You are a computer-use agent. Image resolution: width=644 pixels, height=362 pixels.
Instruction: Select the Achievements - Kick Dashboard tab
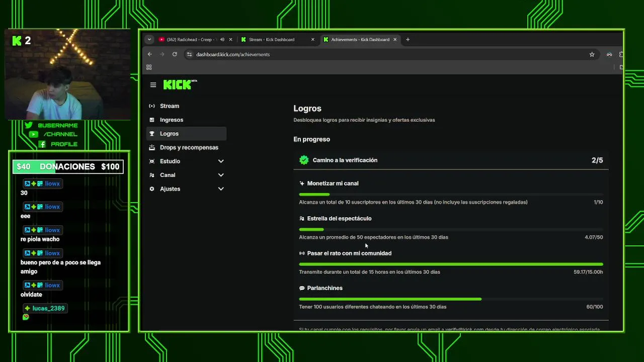360,40
